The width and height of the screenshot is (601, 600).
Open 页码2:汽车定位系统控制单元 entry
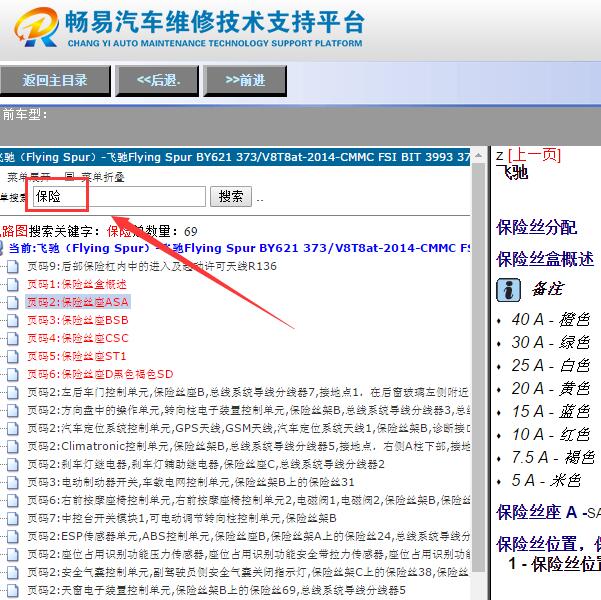[x=248, y=428]
